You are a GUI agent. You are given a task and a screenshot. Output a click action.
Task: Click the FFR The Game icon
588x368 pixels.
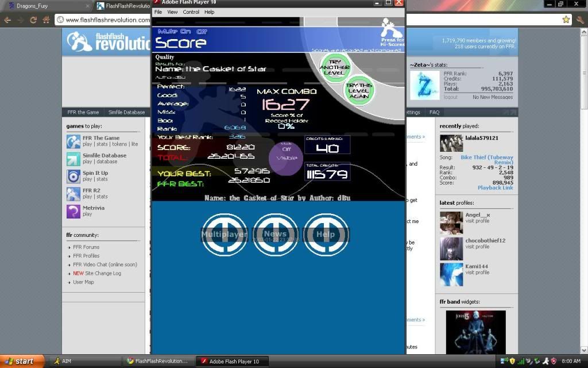73,141
